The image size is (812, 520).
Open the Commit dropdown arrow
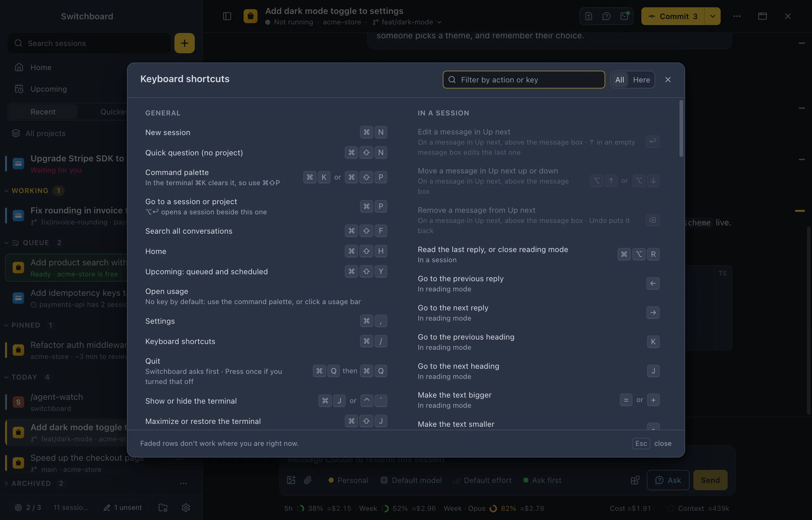point(712,16)
